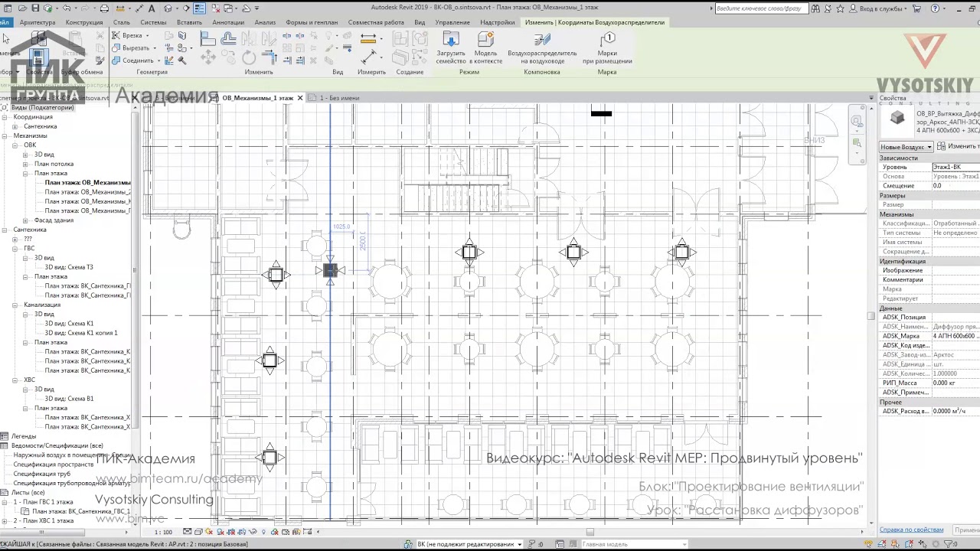The height and width of the screenshot is (551, 980).
Task: Select '3D вид: Схема К1' in project browser
Action: click(x=68, y=324)
